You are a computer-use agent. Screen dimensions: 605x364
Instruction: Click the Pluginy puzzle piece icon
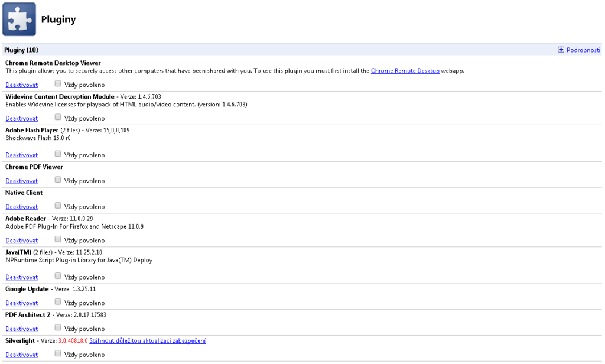19,19
